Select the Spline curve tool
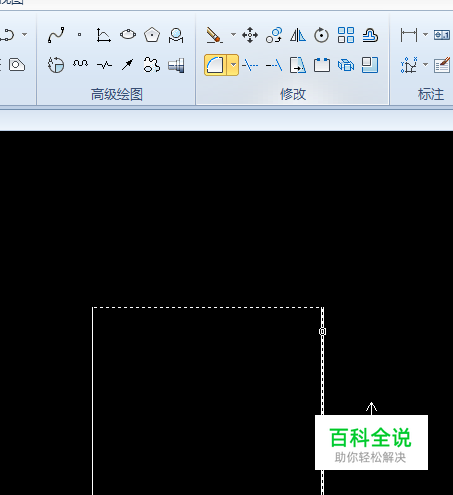The height and width of the screenshot is (495, 453). pos(56,35)
